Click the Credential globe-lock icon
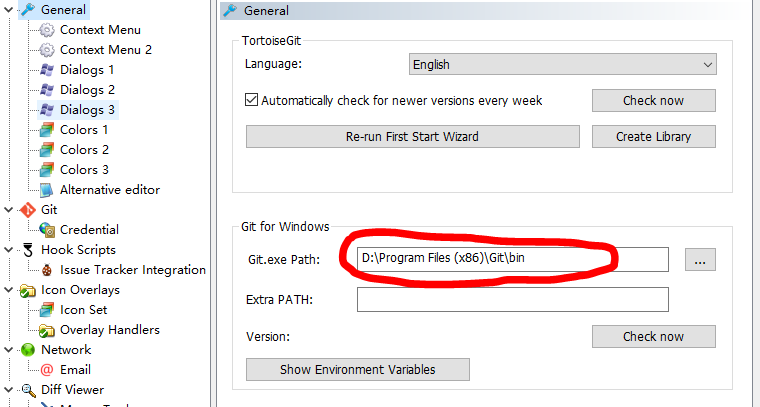This screenshot has width=760, height=407. point(47,230)
